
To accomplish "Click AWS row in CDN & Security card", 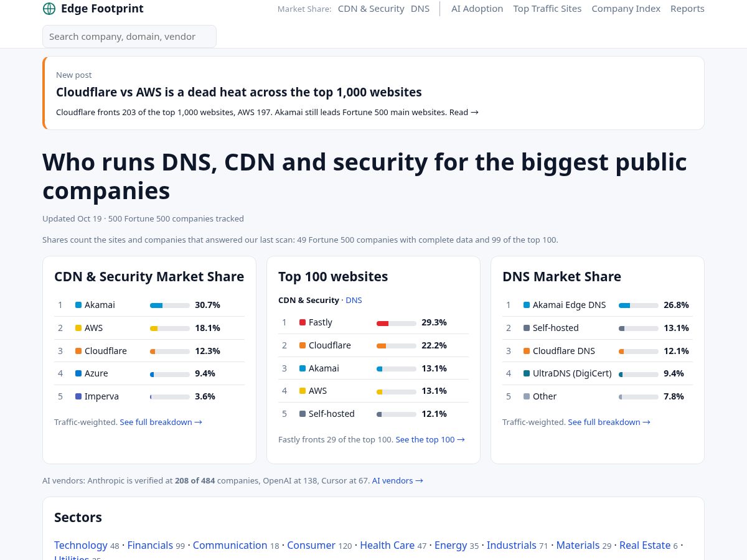I will tap(149, 328).
